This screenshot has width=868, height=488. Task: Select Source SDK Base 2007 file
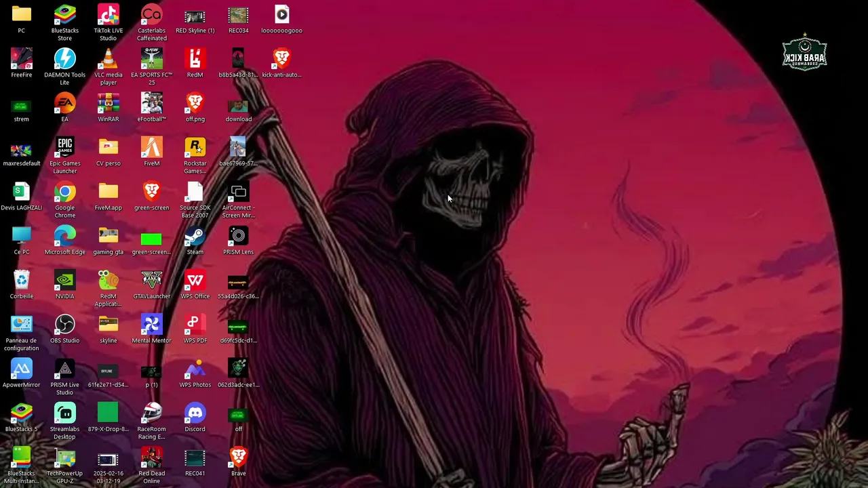pyautogui.click(x=195, y=192)
